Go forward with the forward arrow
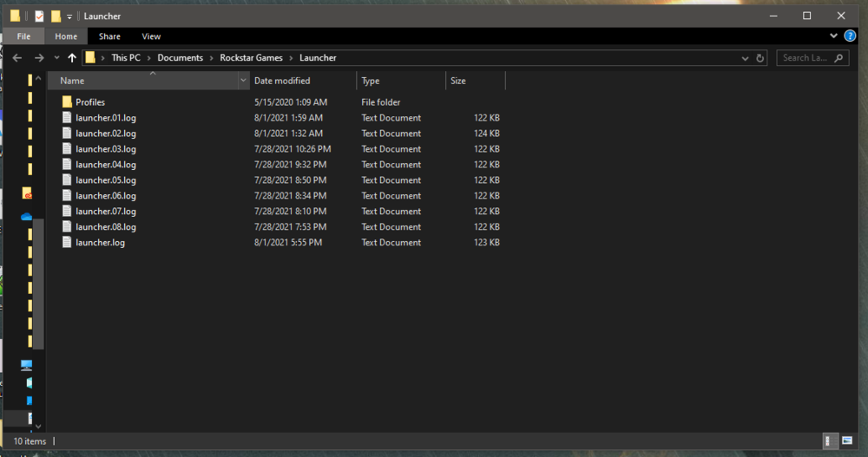 coord(39,57)
